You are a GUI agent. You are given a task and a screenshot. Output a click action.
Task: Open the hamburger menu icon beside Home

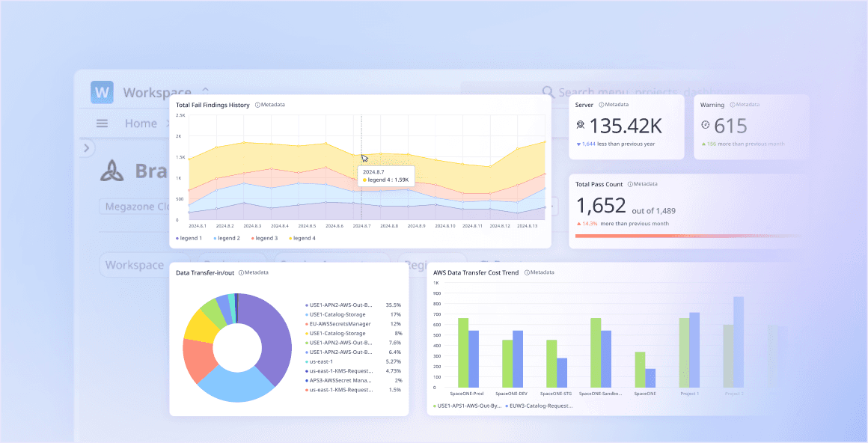coord(102,123)
